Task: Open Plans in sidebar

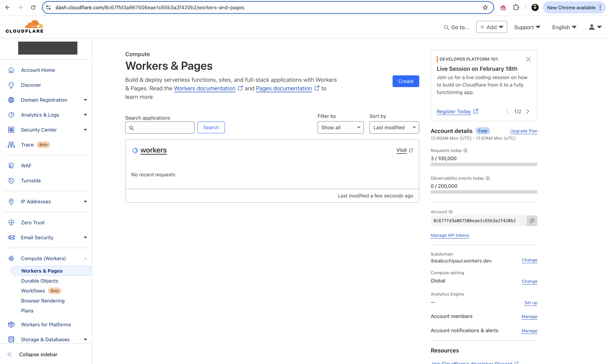Action: point(27,311)
